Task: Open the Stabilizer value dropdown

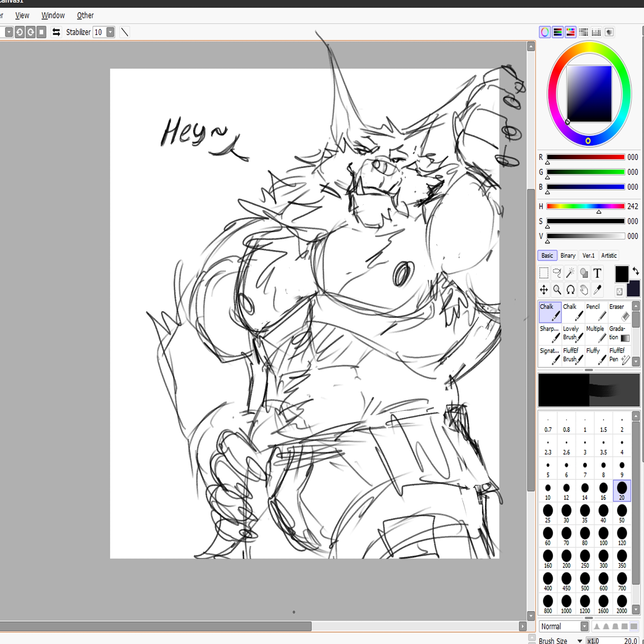Action: click(110, 32)
